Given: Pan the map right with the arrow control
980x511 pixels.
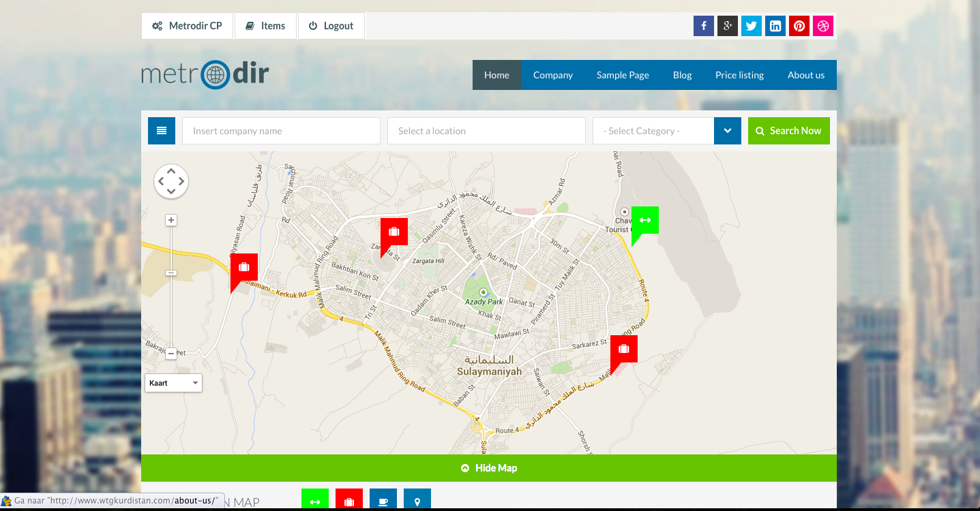Looking at the screenshot, I should (181, 182).
